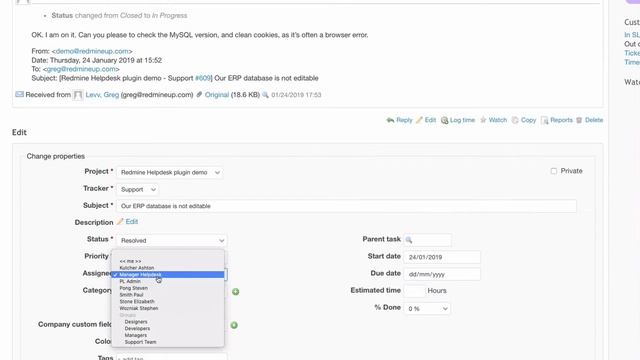Click into the Subject text field
Image resolution: width=640 pixels, height=360 pixels.
[x=347, y=206]
